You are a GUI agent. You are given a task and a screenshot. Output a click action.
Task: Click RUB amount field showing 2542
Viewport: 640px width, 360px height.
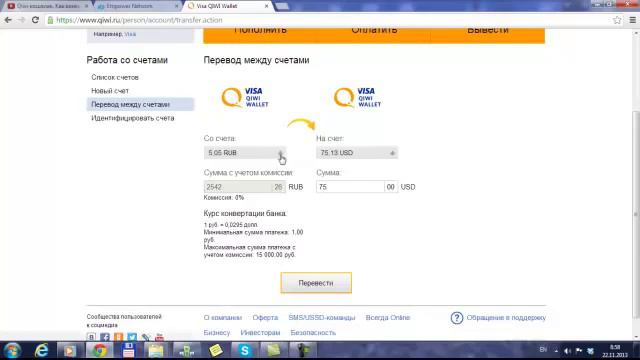[x=238, y=187]
